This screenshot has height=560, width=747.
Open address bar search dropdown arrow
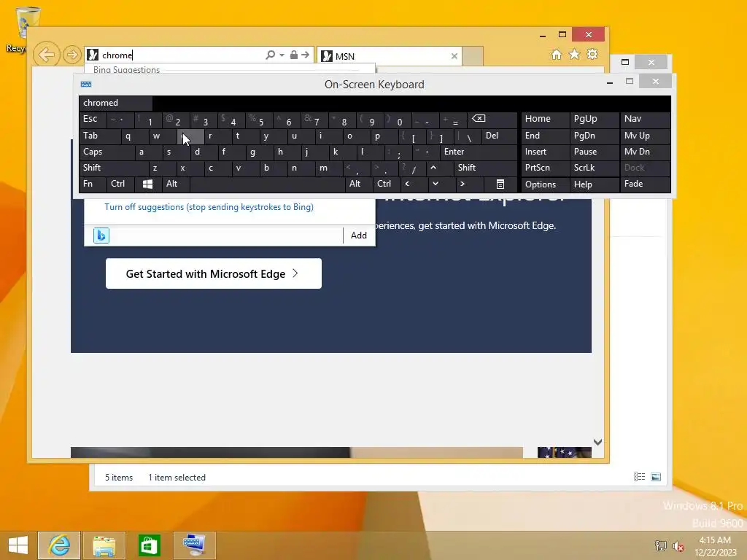pyautogui.click(x=282, y=55)
